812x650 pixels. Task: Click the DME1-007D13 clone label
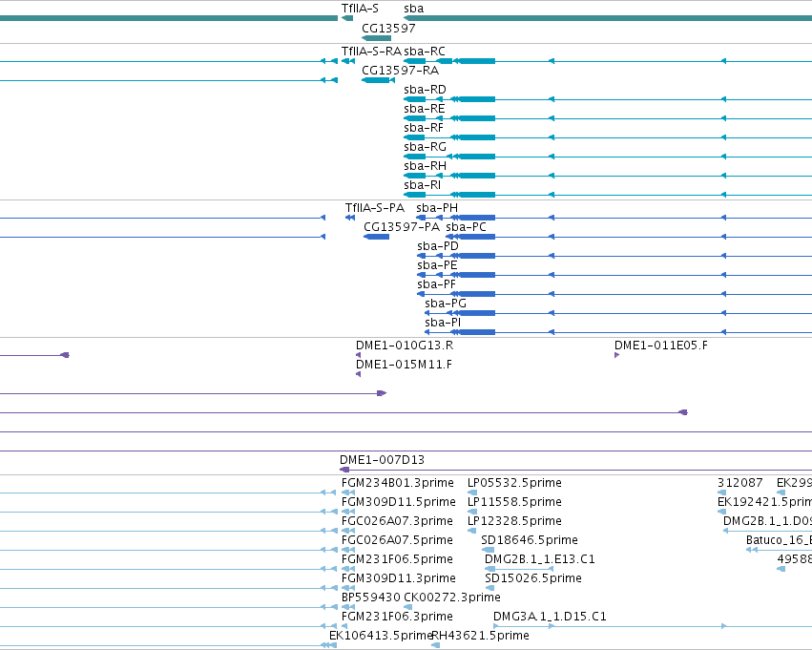383,460
